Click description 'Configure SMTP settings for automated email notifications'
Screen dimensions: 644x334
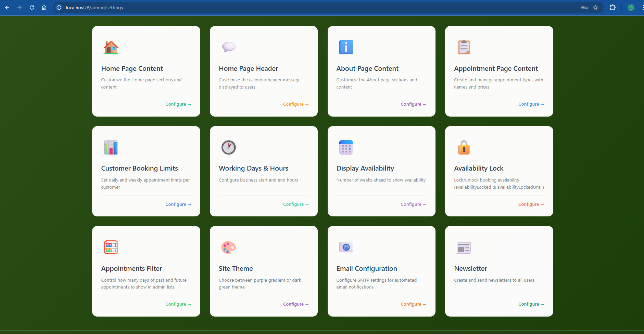tap(376, 284)
